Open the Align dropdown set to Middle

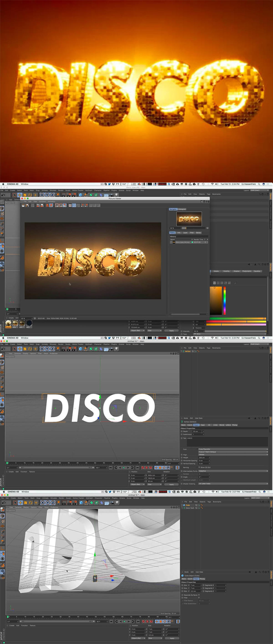(x=233, y=454)
